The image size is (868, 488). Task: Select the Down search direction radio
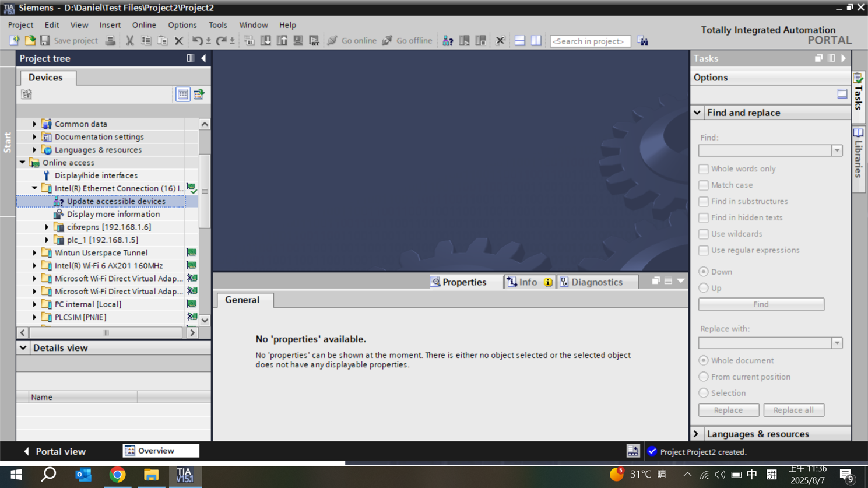coord(704,272)
